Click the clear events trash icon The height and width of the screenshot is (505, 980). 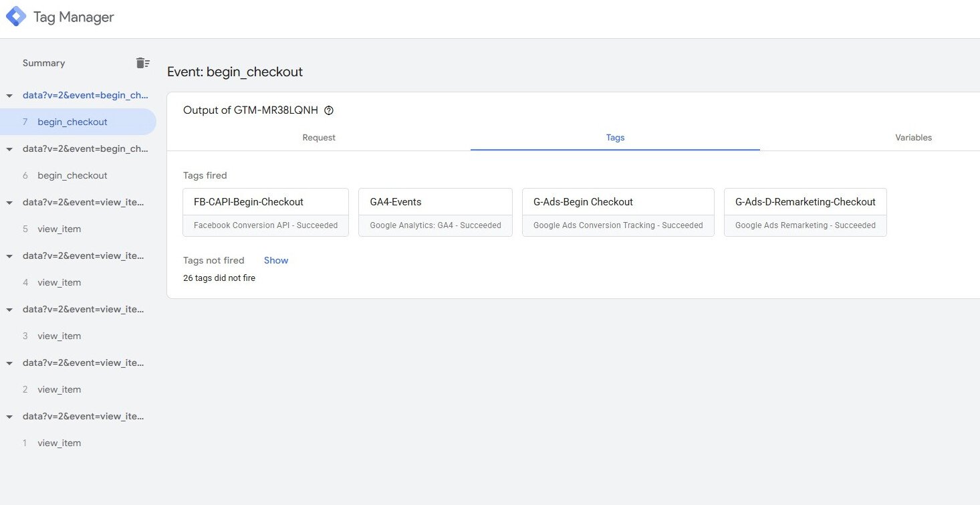142,63
